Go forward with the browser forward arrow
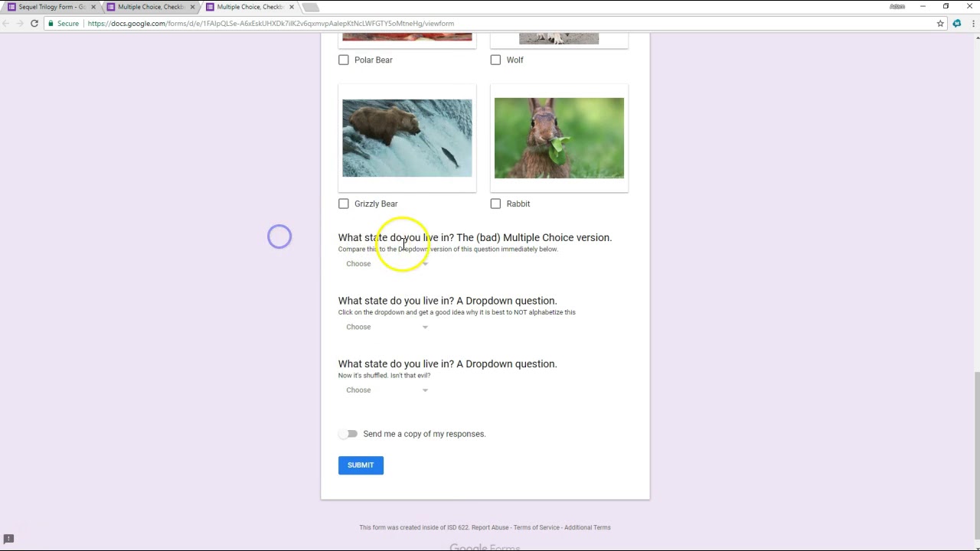Viewport: 980px width, 551px height. (21, 24)
